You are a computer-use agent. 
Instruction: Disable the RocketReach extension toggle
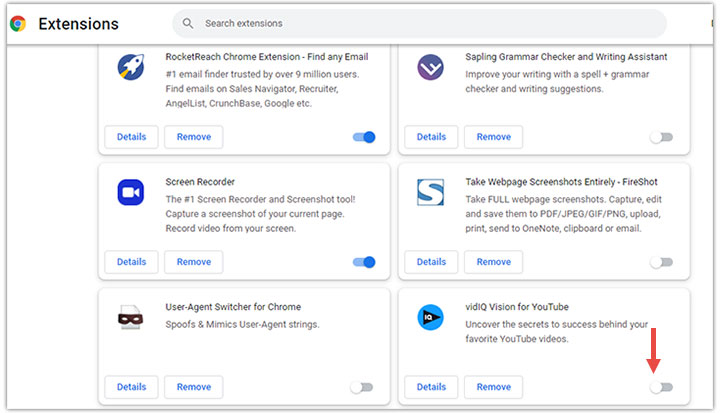point(364,137)
